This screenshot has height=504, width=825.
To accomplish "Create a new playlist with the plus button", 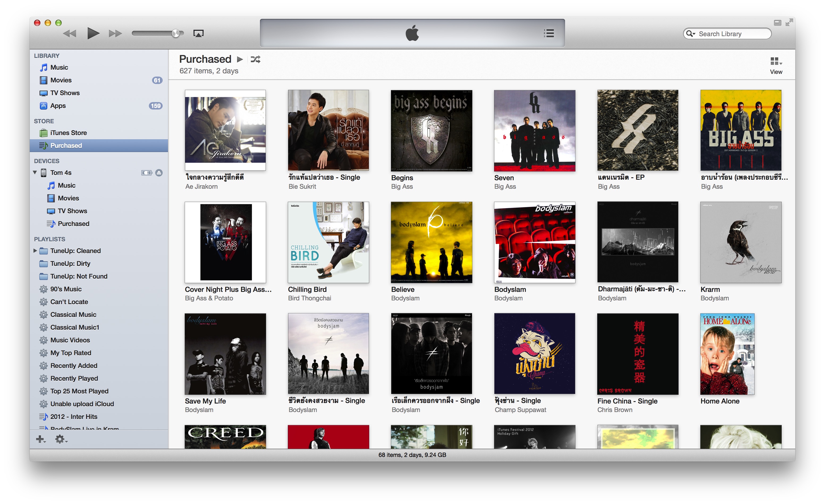I will point(40,439).
